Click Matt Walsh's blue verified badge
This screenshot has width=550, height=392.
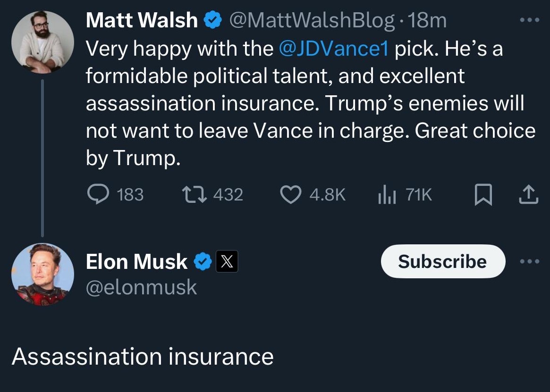tap(212, 20)
